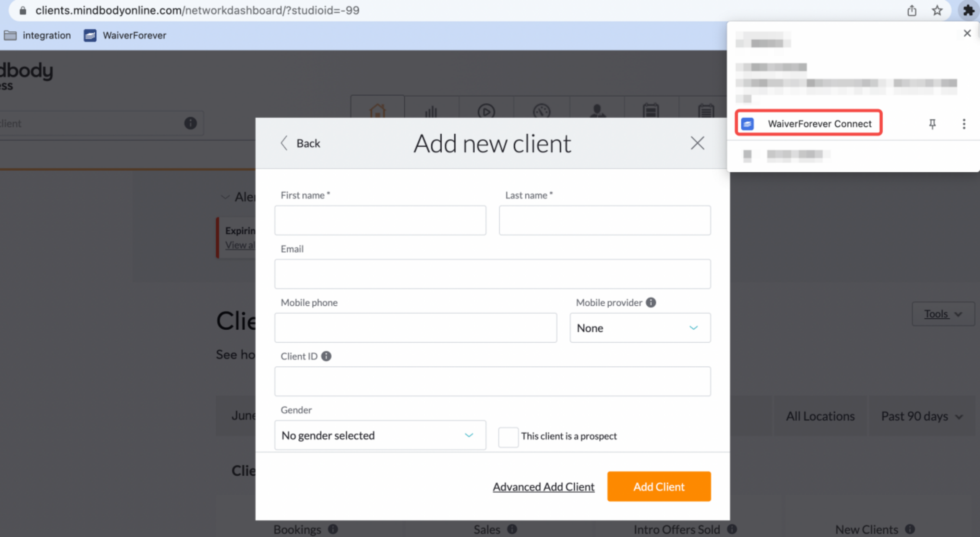Go back from Add new client dialog

(x=301, y=143)
